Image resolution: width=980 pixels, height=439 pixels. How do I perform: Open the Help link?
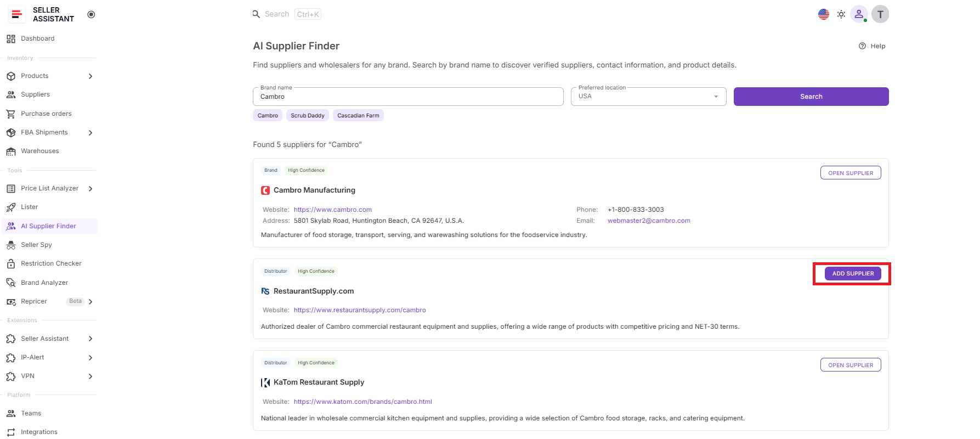tap(872, 46)
